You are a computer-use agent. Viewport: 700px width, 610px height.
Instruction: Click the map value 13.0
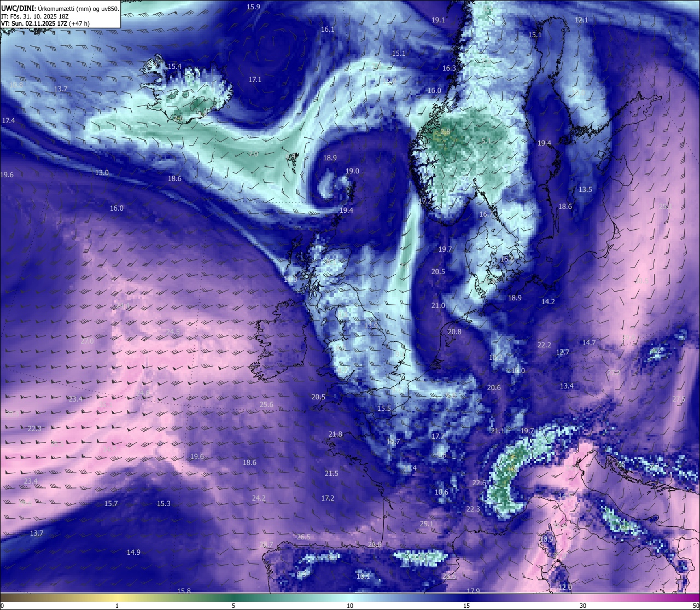[x=102, y=173]
